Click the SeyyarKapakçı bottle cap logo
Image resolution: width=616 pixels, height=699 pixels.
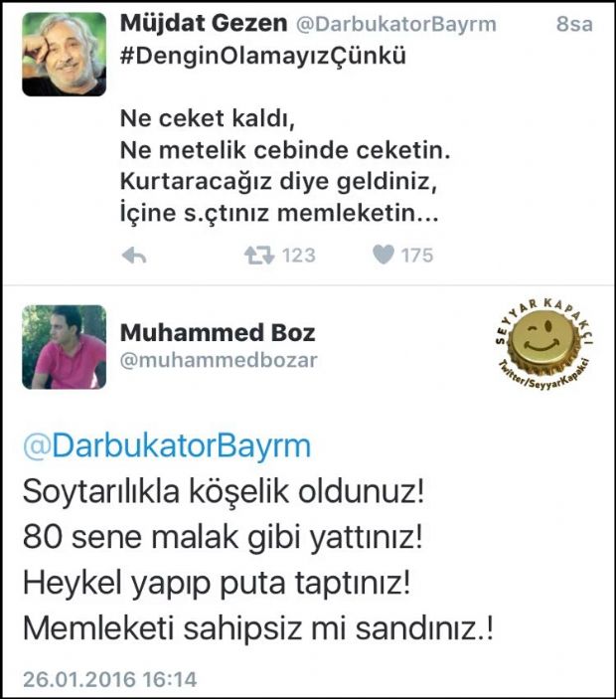coord(543,343)
